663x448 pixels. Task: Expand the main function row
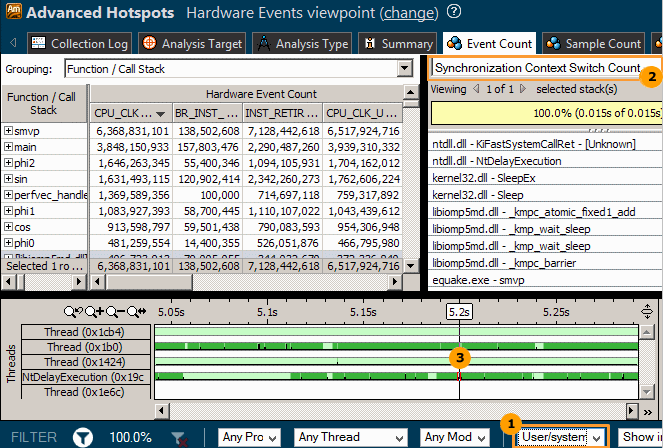(x=8, y=147)
